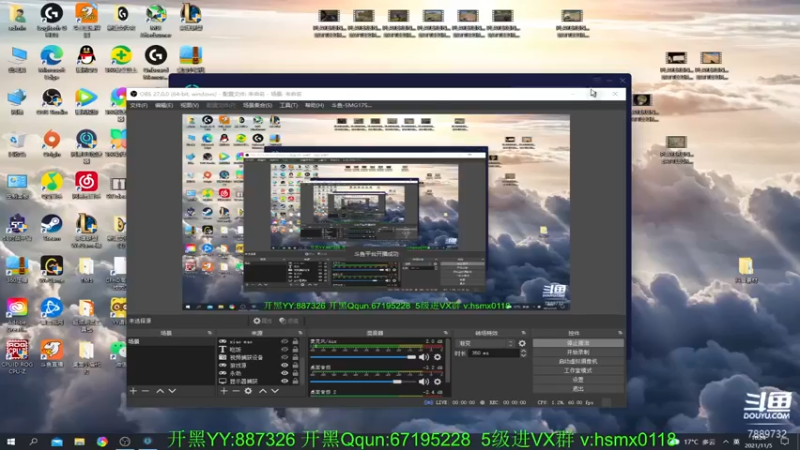The image size is (800, 450).
Task: Toggle lock on 显示器捕获 source
Action: click(x=295, y=381)
